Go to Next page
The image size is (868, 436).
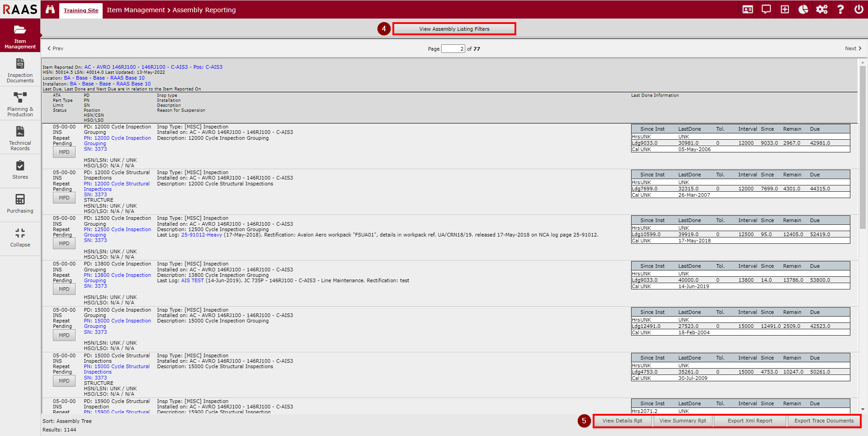pyautogui.click(x=853, y=48)
